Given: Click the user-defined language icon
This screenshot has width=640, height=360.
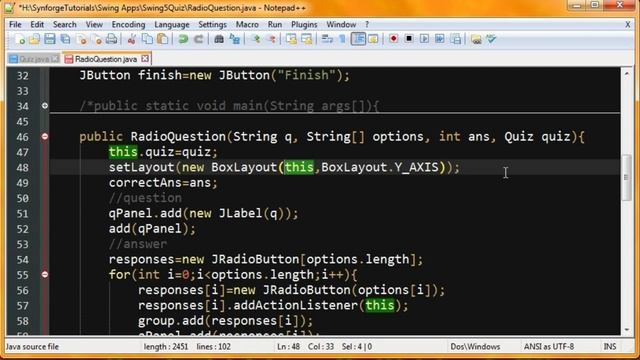Looking at the screenshot, I should [x=373, y=39].
